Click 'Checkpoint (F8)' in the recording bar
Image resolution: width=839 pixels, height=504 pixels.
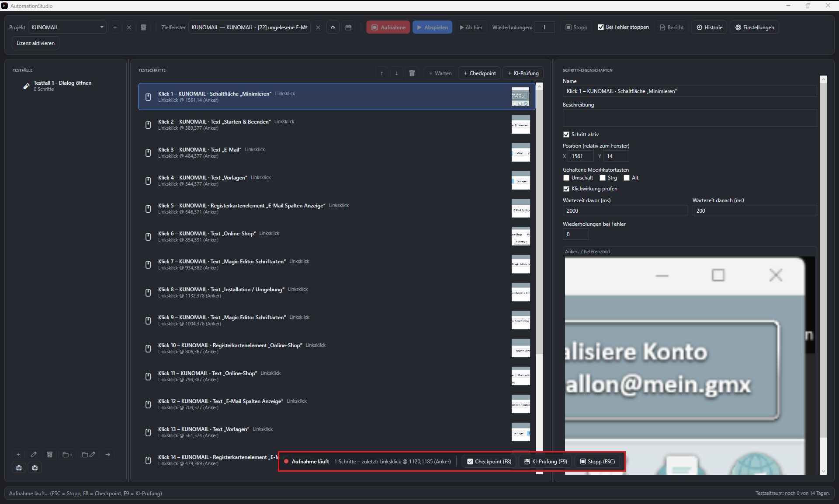pos(489,462)
